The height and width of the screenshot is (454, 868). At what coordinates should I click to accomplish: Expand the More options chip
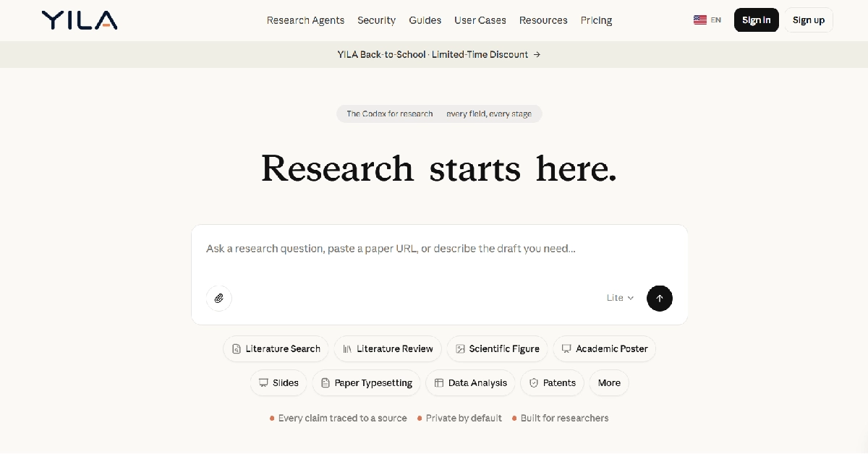coord(609,382)
